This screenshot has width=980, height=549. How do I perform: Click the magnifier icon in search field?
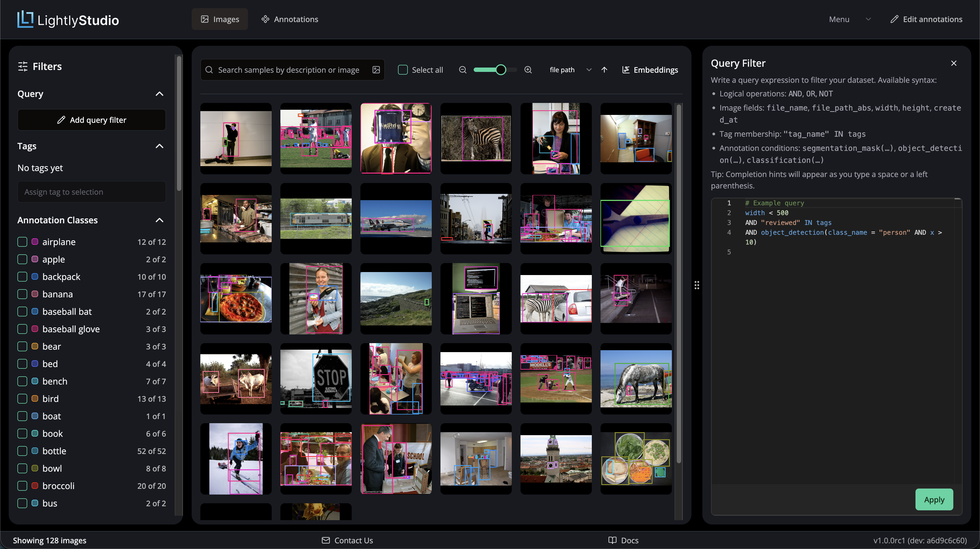(209, 70)
